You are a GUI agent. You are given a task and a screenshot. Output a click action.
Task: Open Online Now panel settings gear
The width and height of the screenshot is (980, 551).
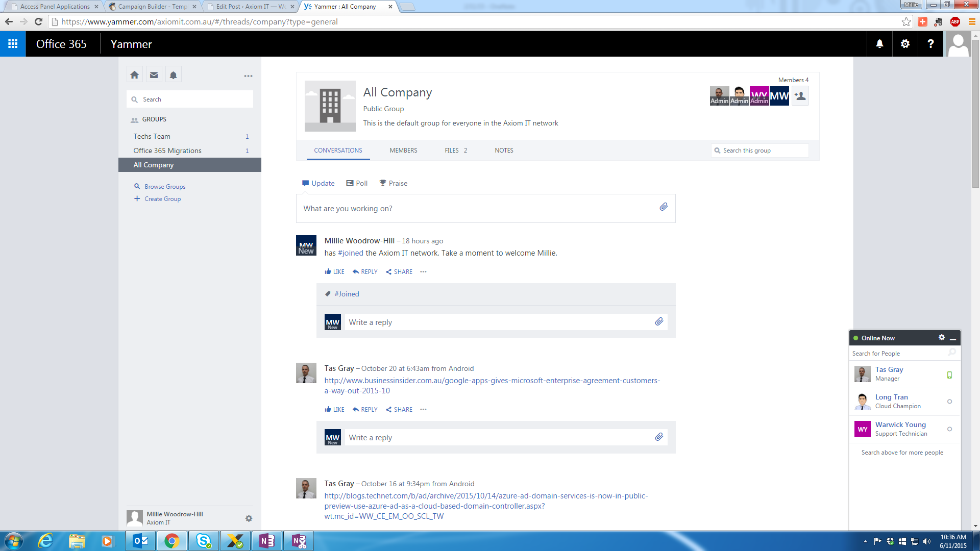(942, 338)
